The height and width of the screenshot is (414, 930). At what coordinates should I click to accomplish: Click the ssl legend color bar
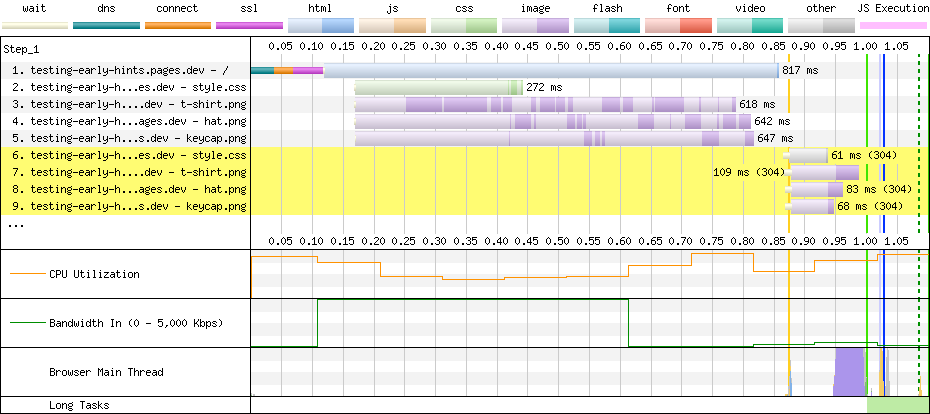250,24
